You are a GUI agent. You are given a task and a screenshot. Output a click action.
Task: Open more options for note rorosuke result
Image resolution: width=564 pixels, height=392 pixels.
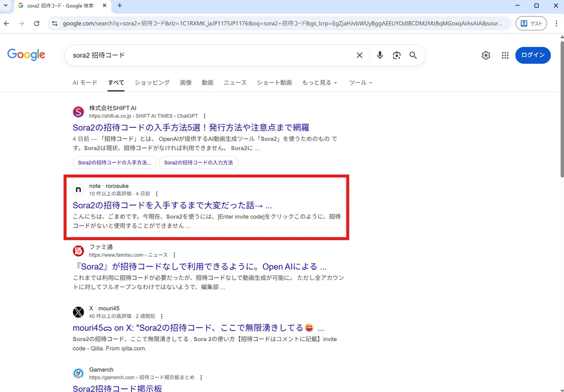point(157,194)
